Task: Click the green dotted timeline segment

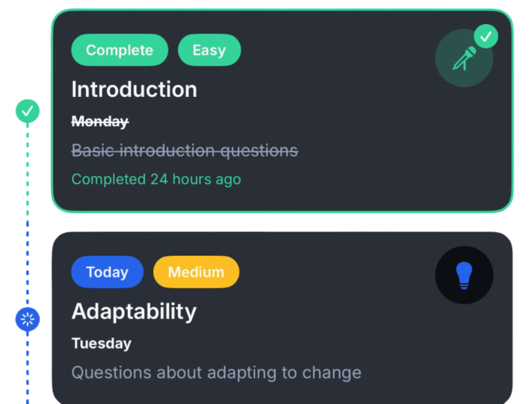Action: tap(28, 168)
